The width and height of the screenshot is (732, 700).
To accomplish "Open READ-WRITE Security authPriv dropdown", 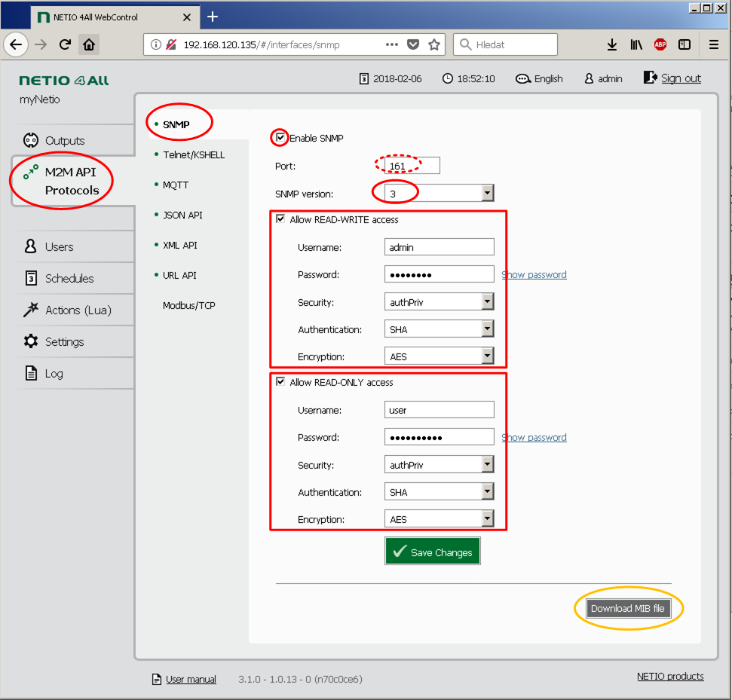I will click(x=488, y=302).
